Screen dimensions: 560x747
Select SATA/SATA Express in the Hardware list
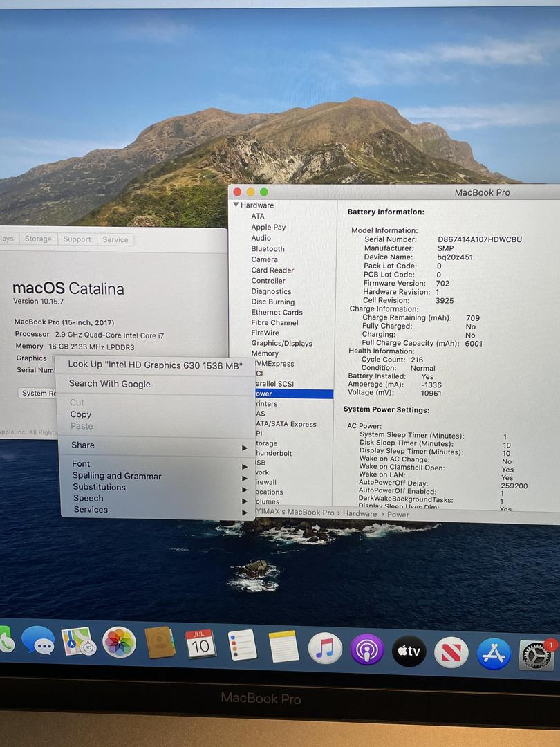coord(286,424)
